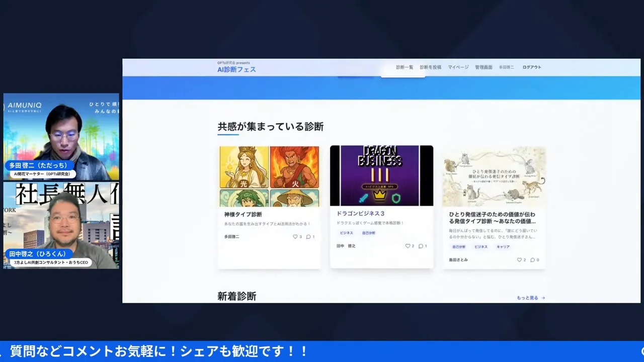Like the 神様タイプ診断 card heart icon
Viewport: 644px width, 362px height.
click(296, 236)
